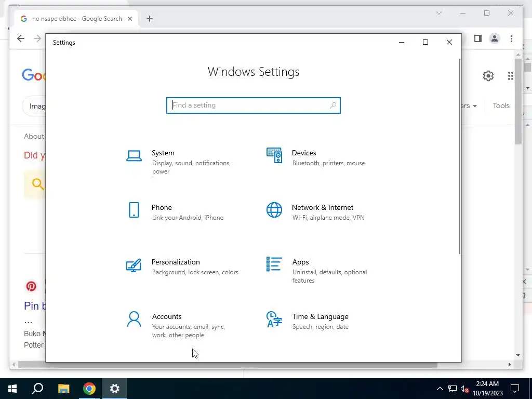532x399 pixels.
Task: Switch to Chrome on the taskbar
Action: pyautogui.click(x=89, y=389)
